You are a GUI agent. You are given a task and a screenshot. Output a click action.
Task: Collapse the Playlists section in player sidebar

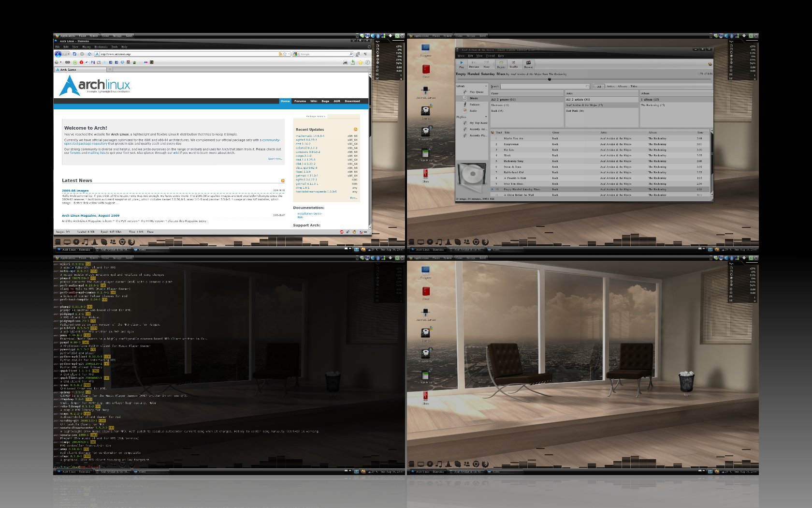coord(486,117)
